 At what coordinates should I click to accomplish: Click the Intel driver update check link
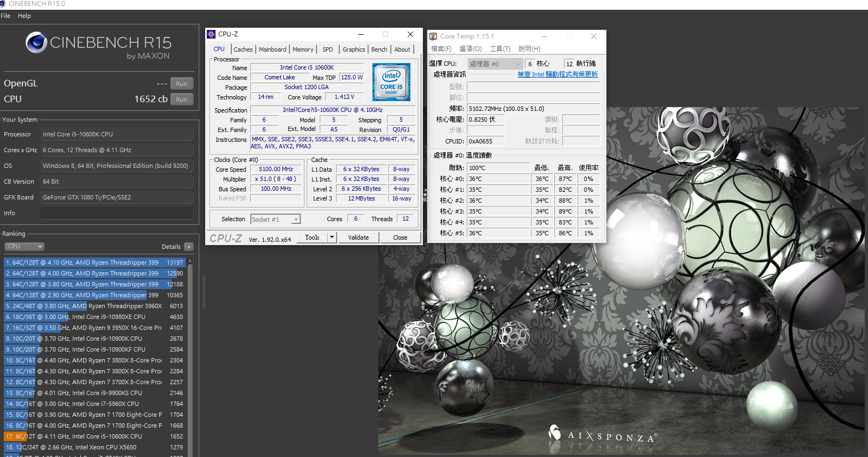(557, 74)
